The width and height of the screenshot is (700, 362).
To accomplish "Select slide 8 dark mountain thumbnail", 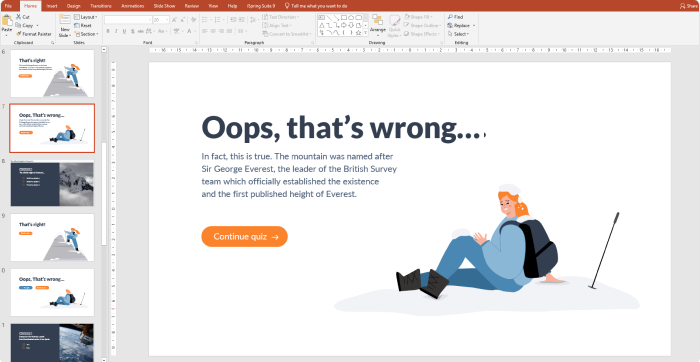I will (52, 184).
